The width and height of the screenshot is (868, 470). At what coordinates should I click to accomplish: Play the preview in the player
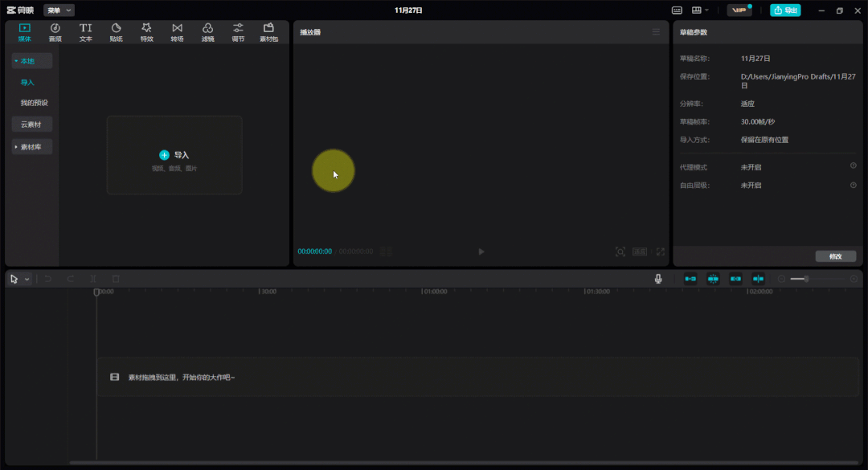pyautogui.click(x=481, y=251)
